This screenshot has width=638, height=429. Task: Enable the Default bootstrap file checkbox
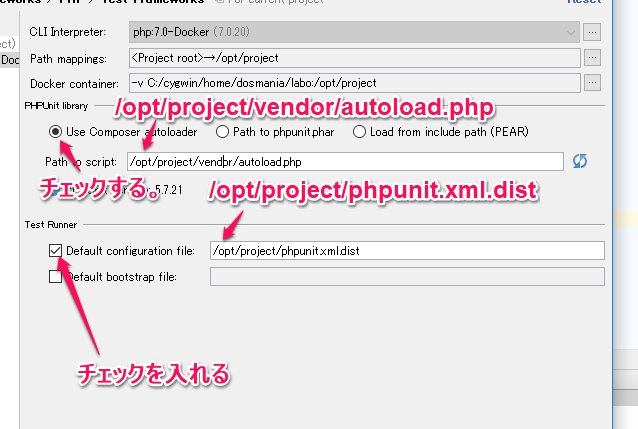click(x=55, y=276)
